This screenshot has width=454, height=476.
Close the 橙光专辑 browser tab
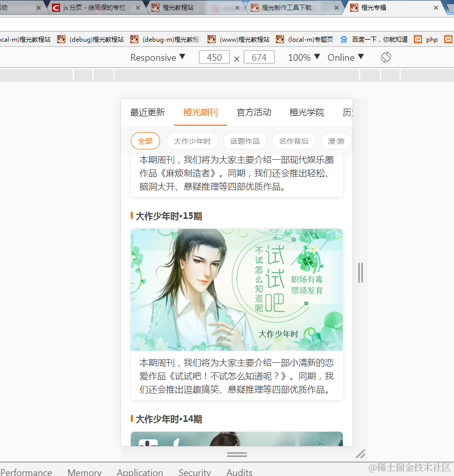point(436,8)
